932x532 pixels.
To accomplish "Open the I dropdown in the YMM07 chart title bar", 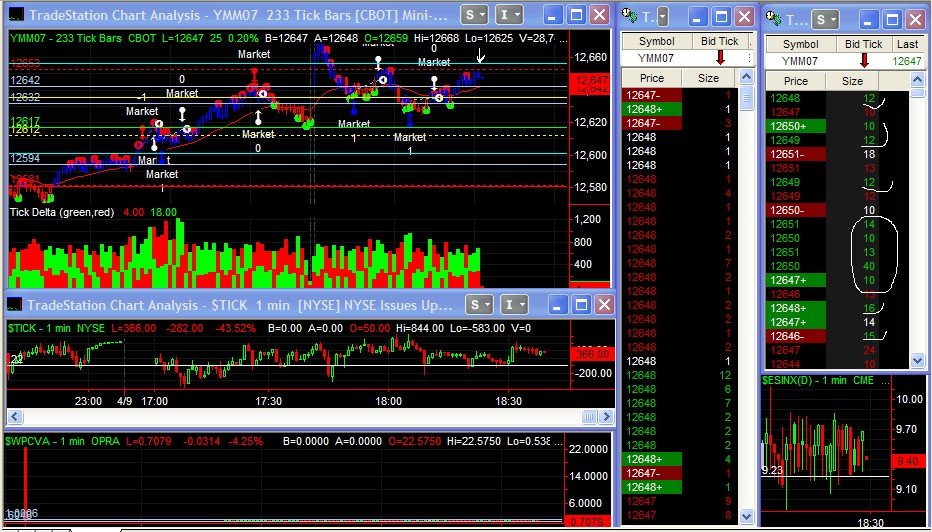I will (x=510, y=15).
